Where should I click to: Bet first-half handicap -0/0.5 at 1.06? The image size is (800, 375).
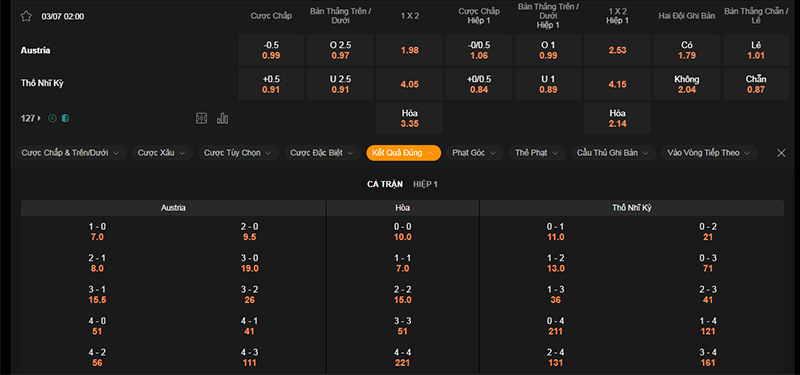pyautogui.click(x=479, y=50)
